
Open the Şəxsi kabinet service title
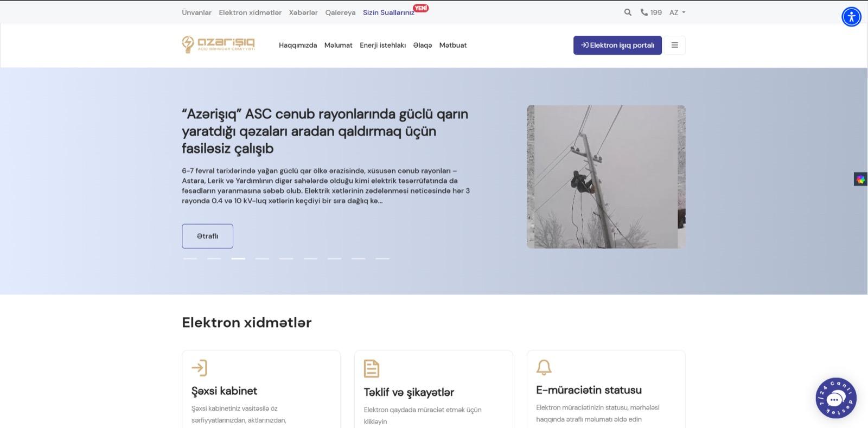coord(224,391)
